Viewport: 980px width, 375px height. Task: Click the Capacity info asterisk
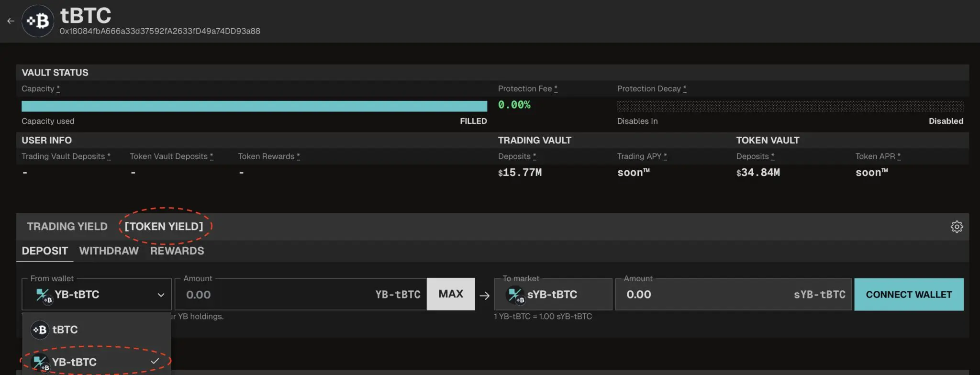tap(58, 89)
